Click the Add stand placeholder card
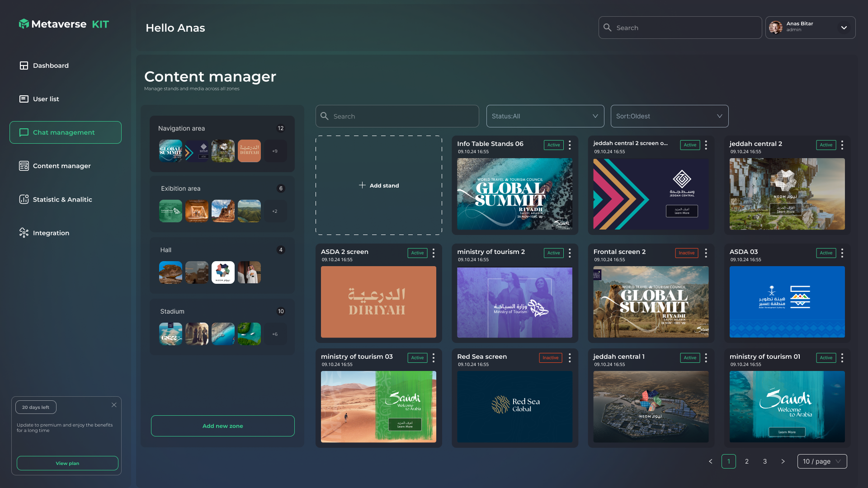Screen dimensions: 868x488 [379, 185]
